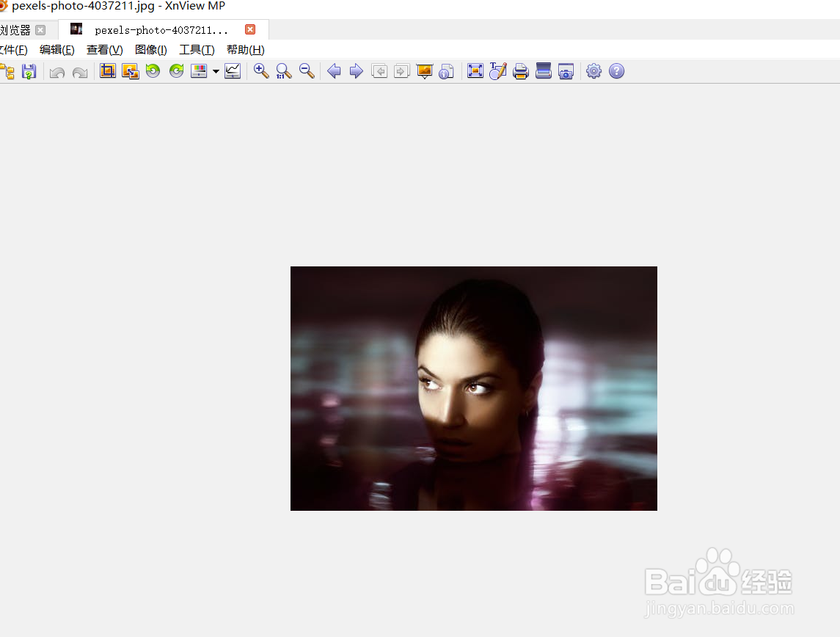Close the pexels-photo-4037211 tab

click(x=250, y=29)
